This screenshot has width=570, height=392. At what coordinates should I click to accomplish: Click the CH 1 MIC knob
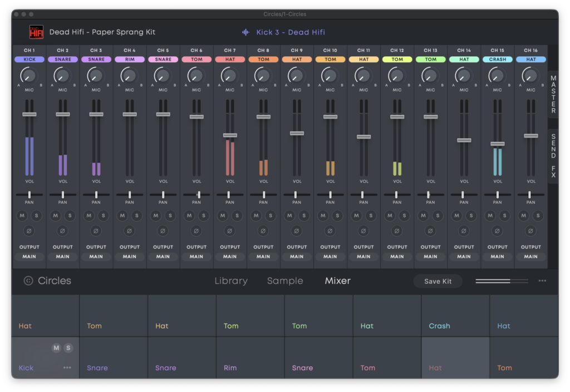click(x=28, y=76)
